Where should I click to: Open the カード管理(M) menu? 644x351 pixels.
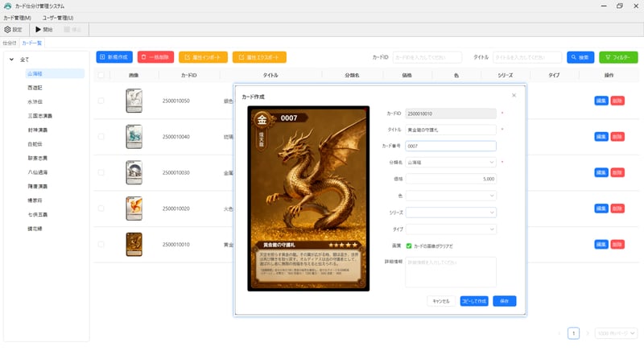pos(17,18)
